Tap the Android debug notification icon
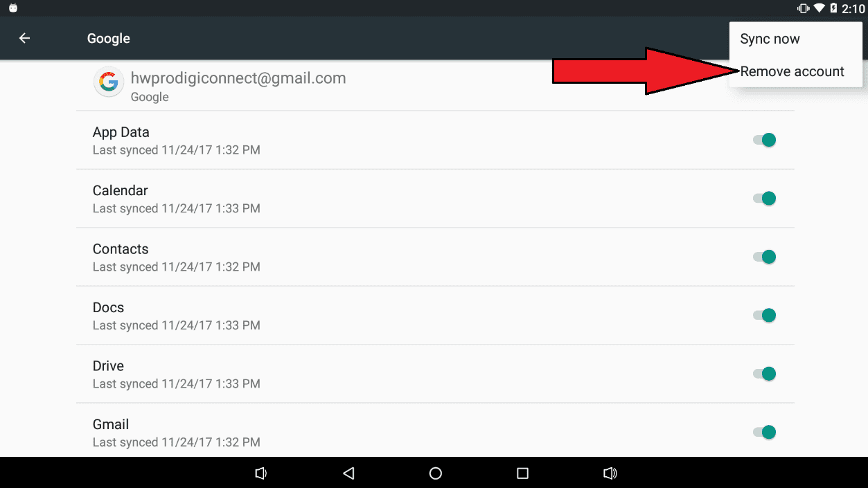This screenshot has width=868, height=488. pyautogui.click(x=12, y=8)
